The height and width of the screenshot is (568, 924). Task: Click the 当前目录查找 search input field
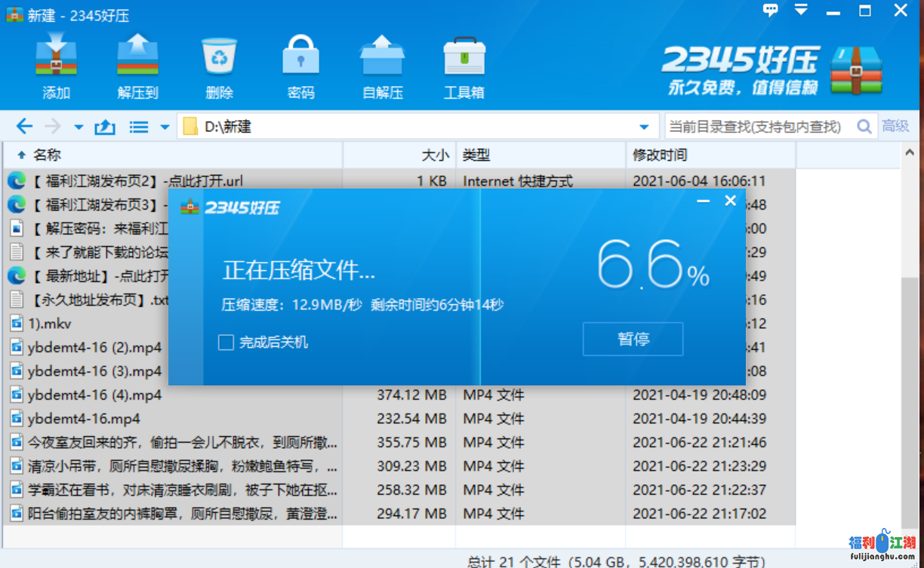click(755, 127)
